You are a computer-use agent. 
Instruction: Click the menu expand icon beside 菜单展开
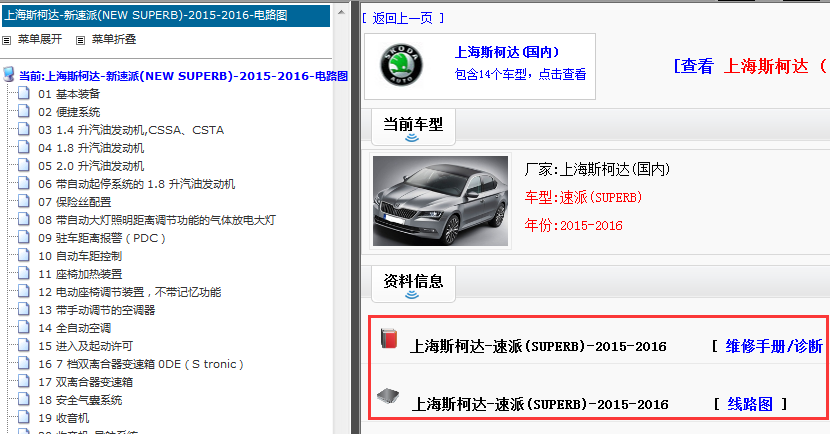6,40
